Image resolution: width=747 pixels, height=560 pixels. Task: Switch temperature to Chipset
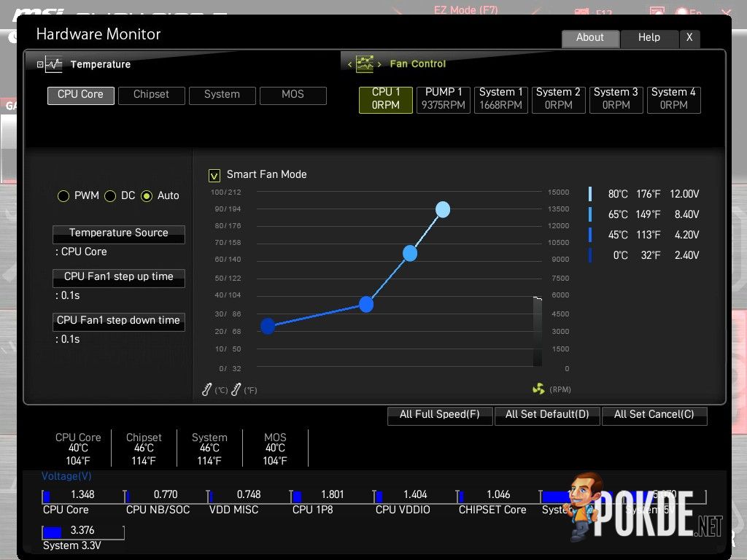click(151, 96)
